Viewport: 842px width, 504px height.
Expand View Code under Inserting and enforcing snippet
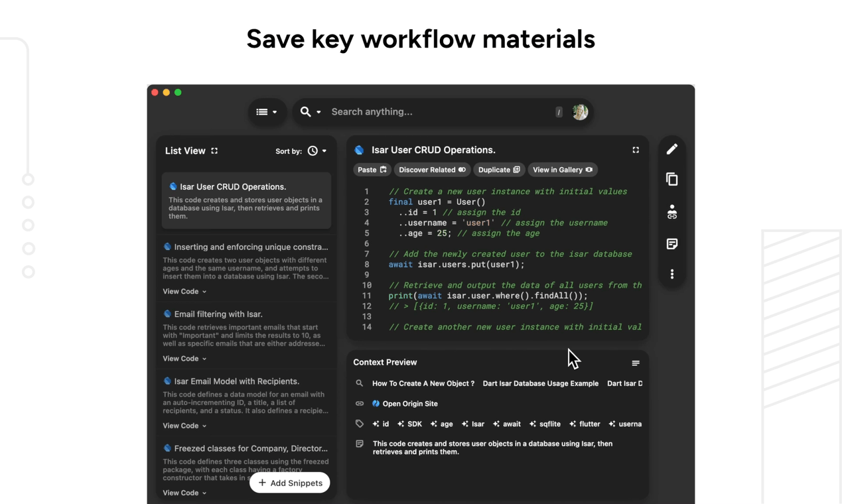click(x=184, y=292)
